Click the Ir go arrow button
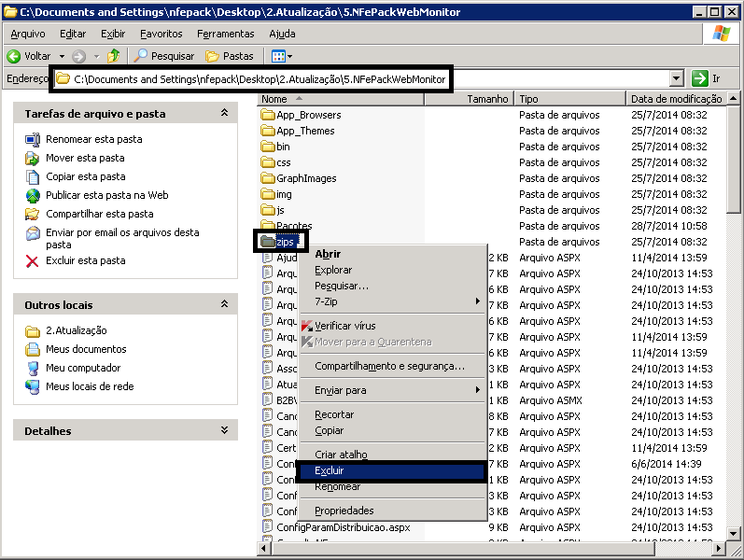Screen dimensions: 744x560 coord(700,79)
